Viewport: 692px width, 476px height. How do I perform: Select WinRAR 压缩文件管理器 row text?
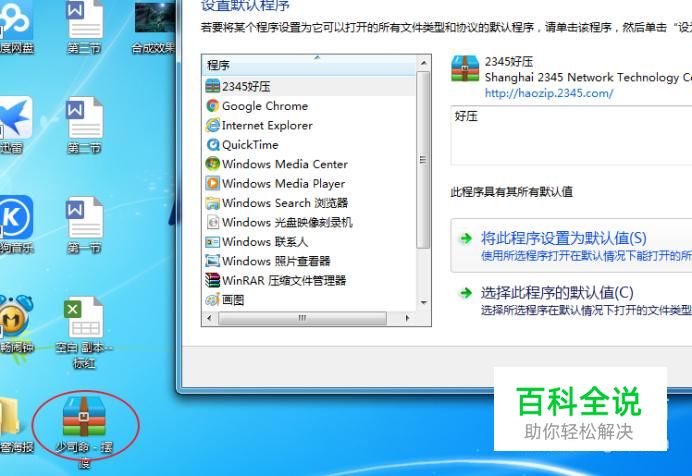coord(284,281)
